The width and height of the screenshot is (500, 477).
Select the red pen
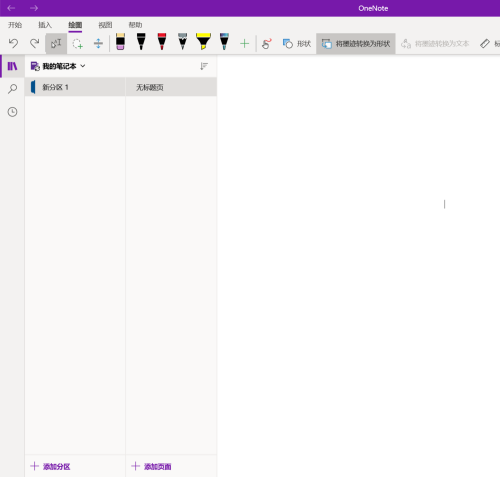coord(162,42)
